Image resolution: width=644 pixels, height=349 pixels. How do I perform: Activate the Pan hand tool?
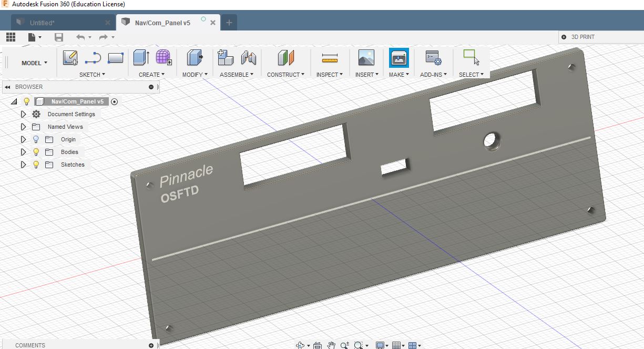tap(331, 345)
